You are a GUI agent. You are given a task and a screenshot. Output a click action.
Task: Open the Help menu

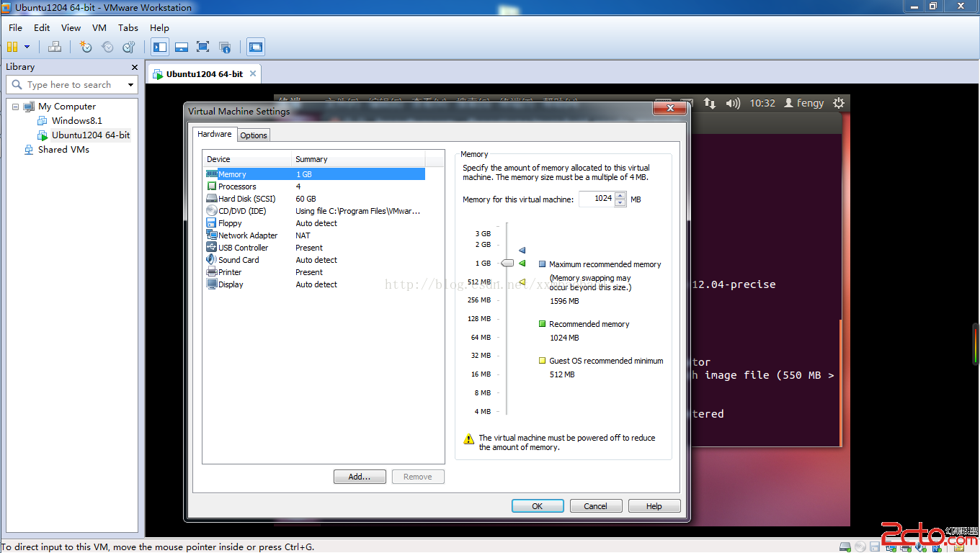point(159,27)
